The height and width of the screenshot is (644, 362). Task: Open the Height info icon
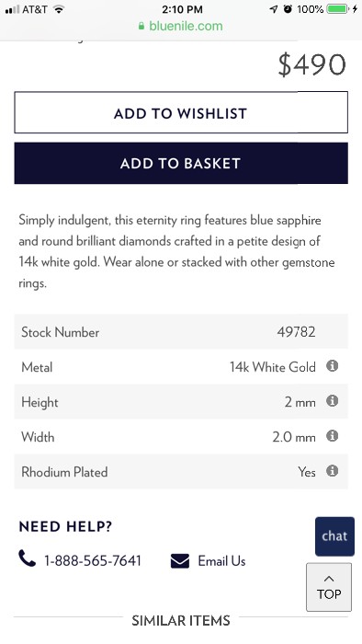coord(332,400)
